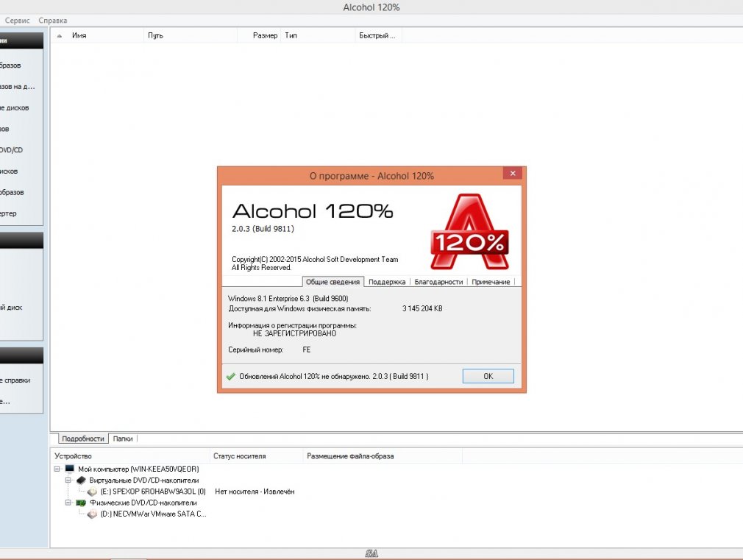Click the disc icon of drive (D:)
The width and height of the screenshot is (743, 560).
click(93, 514)
